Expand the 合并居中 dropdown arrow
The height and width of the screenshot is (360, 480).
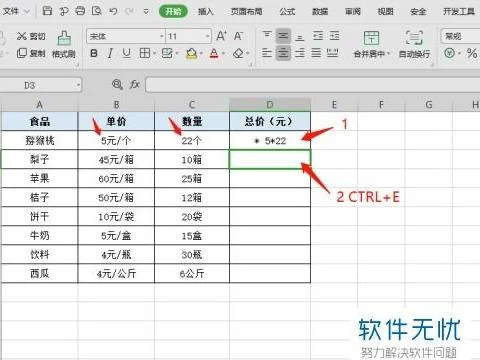click(x=389, y=54)
